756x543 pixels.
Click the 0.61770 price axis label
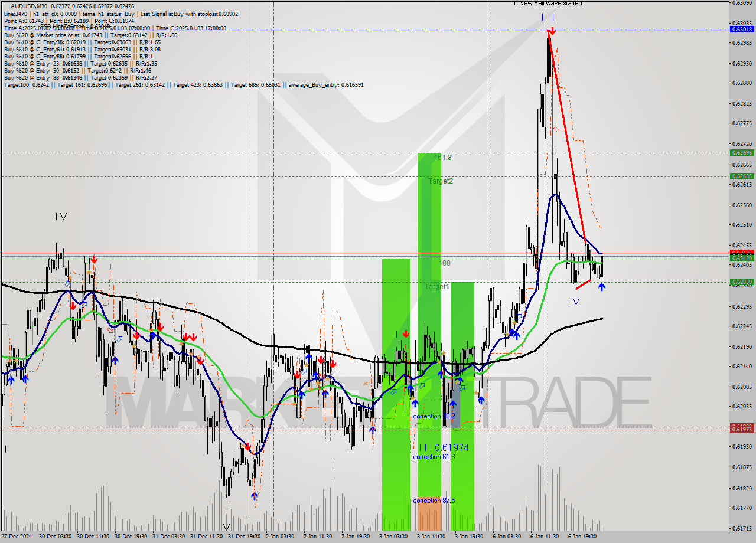(742, 508)
